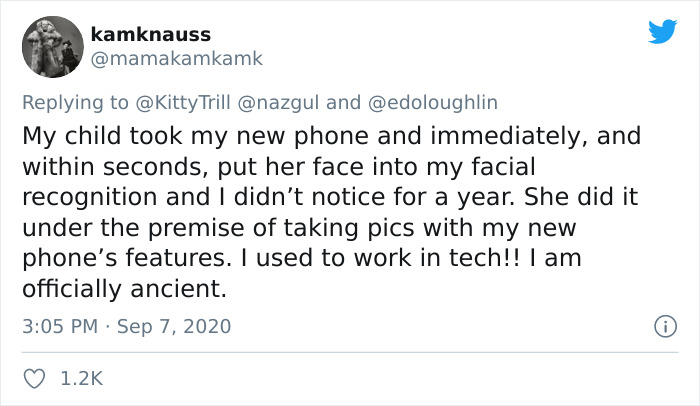The width and height of the screenshot is (700, 406).
Task: Open kamknauss's profile picture
Action: pos(53,47)
